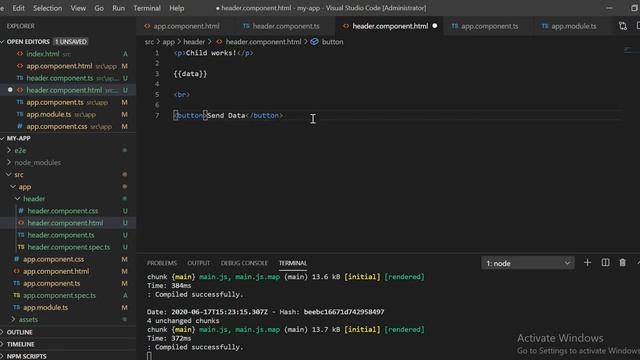Switch to the Debug Console tab

tap(244, 263)
